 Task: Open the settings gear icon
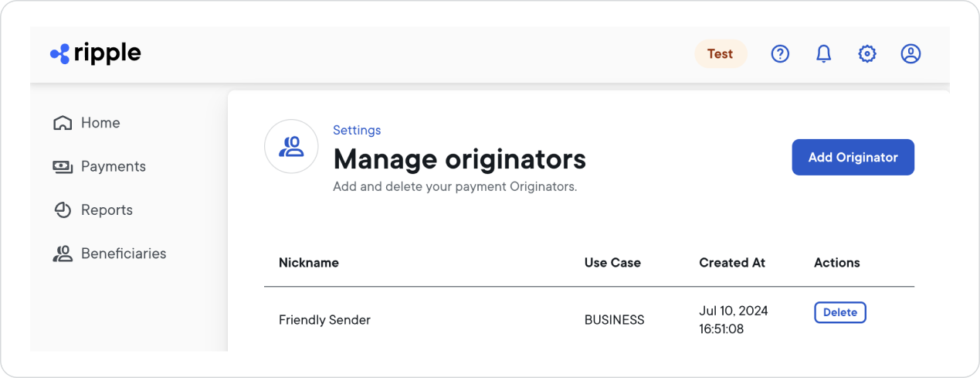867,54
